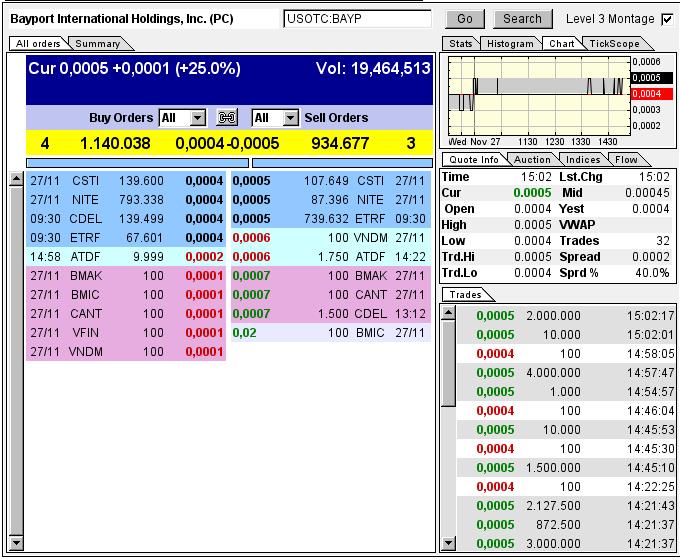This screenshot has height=560, width=680.
Task: Click the Vol: 19,464,513 header value
Action: click(x=373, y=69)
